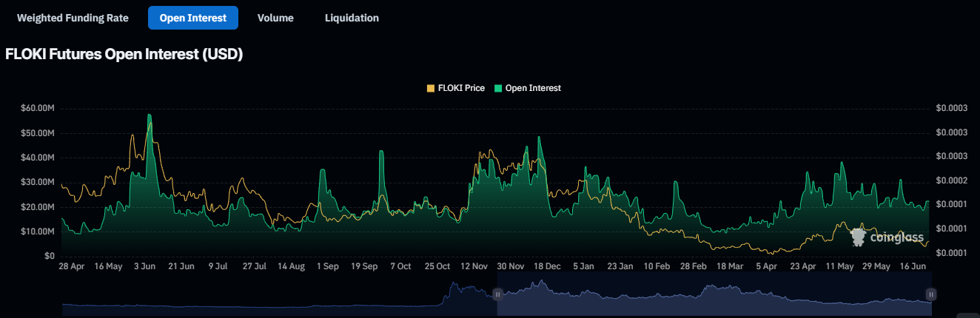Viewport: 980px width, 318px height.
Task: Click the 1 Sep date label
Action: click(x=327, y=266)
